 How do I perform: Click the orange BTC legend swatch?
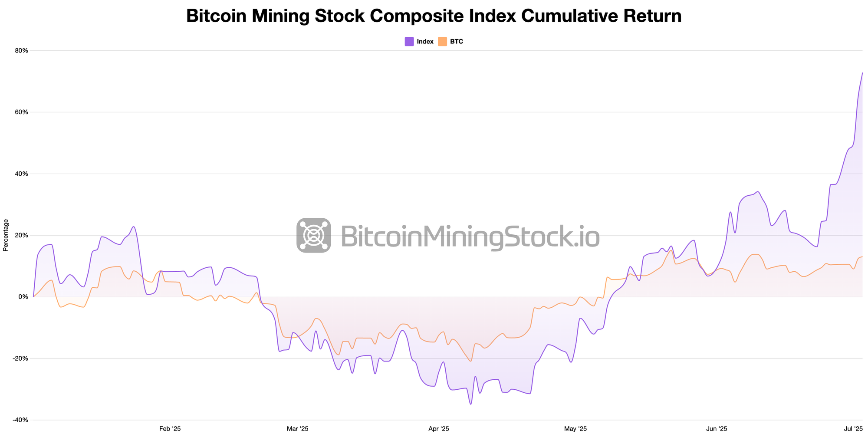tap(442, 42)
